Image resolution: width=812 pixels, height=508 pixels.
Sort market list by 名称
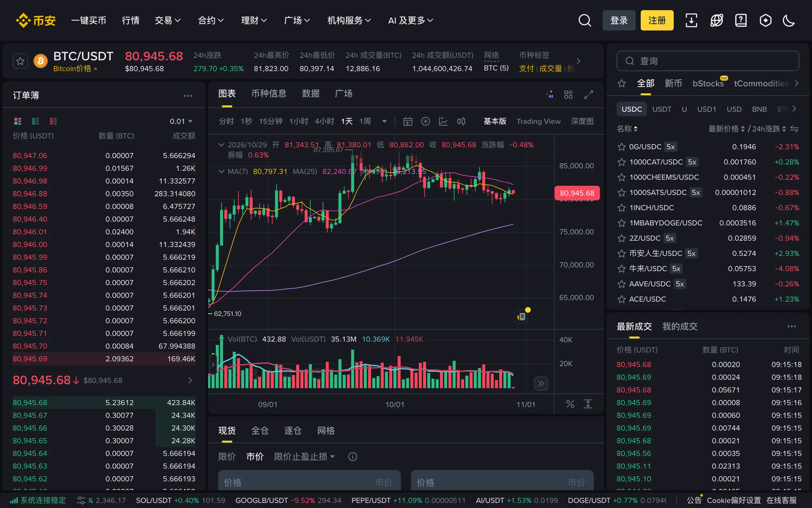pyautogui.click(x=627, y=129)
